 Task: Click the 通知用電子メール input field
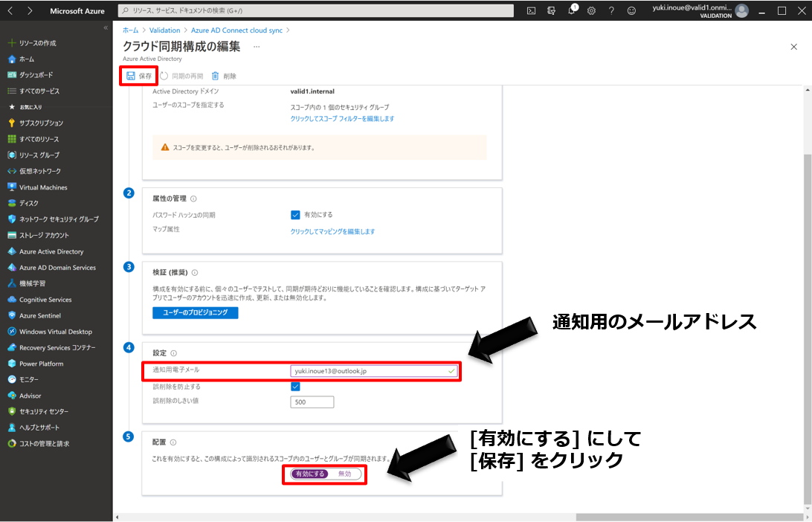[374, 371]
